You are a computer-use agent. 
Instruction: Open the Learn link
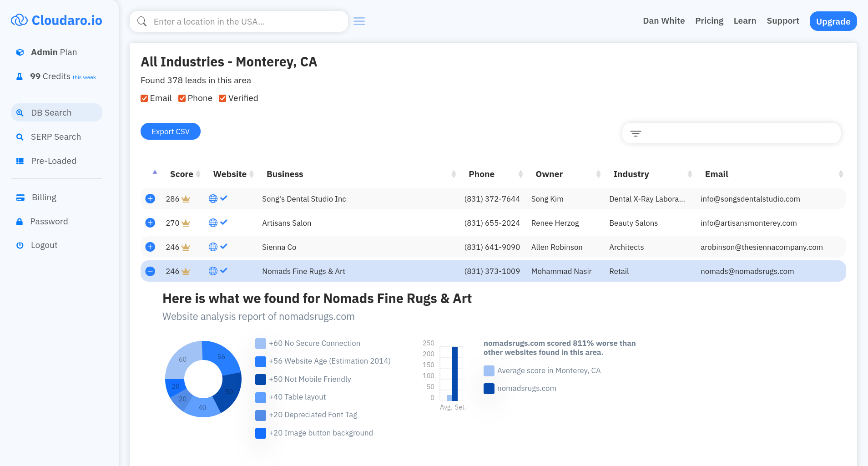click(x=745, y=21)
